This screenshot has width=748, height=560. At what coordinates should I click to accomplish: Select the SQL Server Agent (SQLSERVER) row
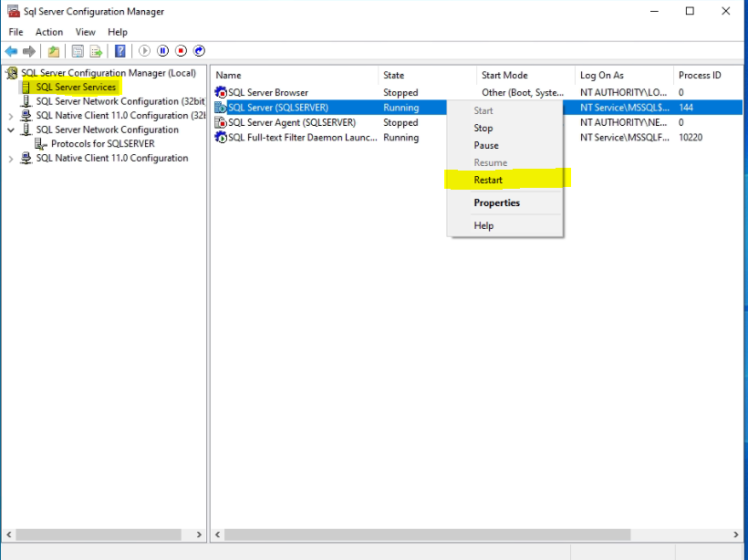pos(292,122)
